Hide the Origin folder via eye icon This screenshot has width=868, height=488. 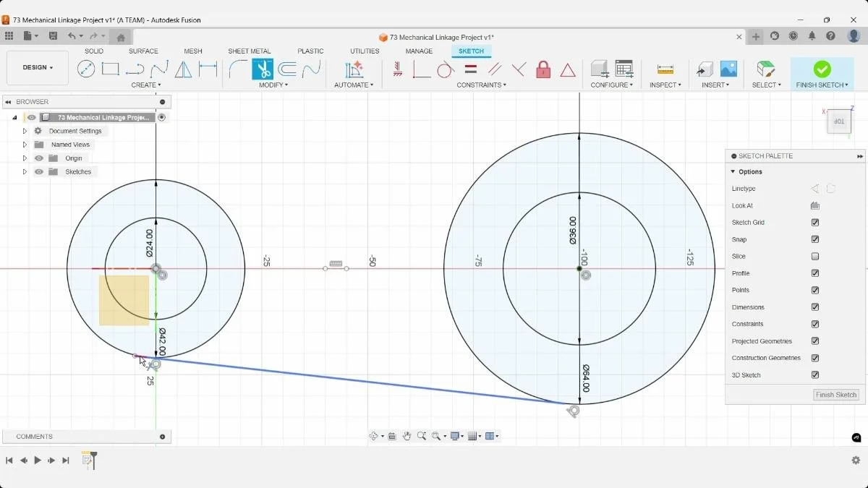coord(39,158)
